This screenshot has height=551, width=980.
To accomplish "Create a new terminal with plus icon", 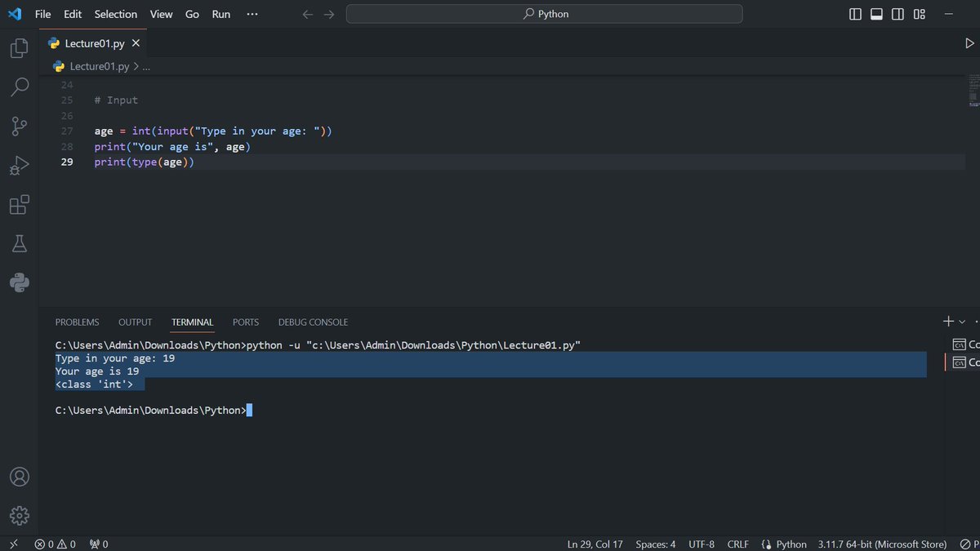I will (x=948, y=322).
